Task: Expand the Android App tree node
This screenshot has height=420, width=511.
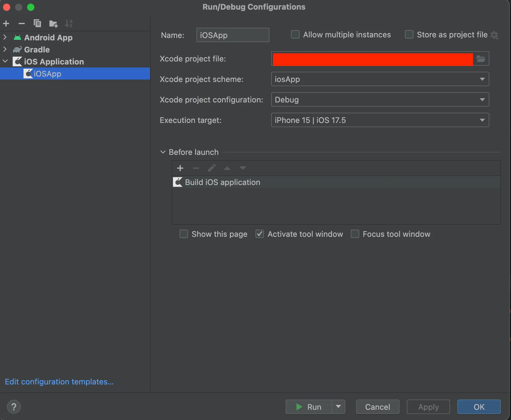Action: 5,37
